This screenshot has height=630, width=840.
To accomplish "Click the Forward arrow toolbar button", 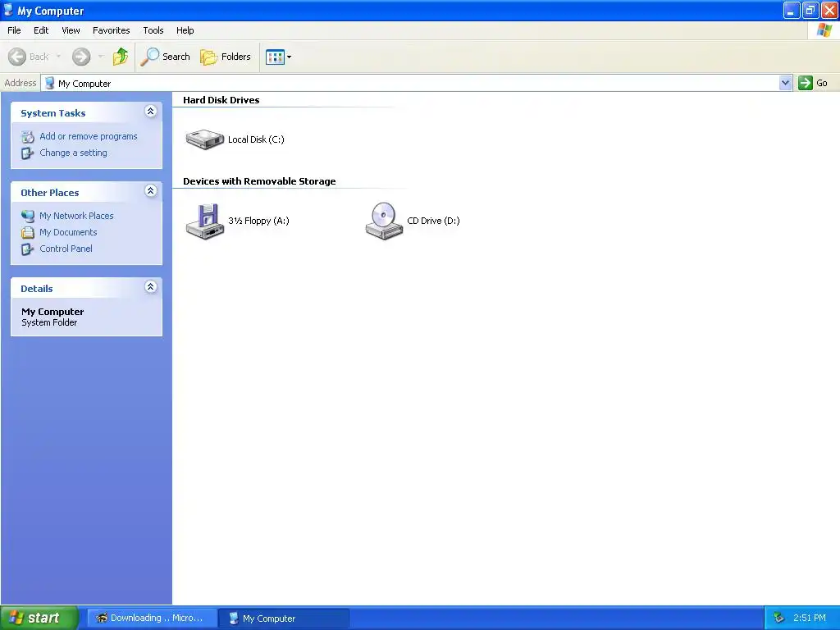I will pos(81,57).
